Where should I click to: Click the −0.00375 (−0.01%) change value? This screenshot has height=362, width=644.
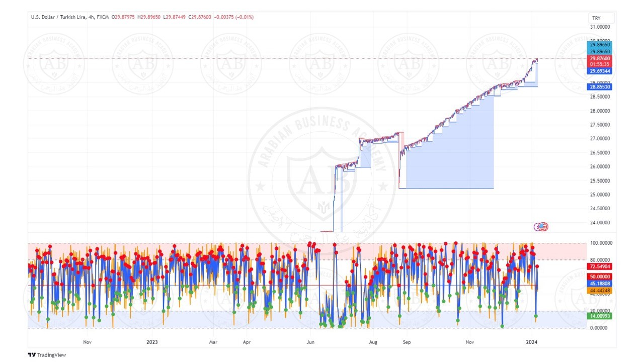(234, 17)
